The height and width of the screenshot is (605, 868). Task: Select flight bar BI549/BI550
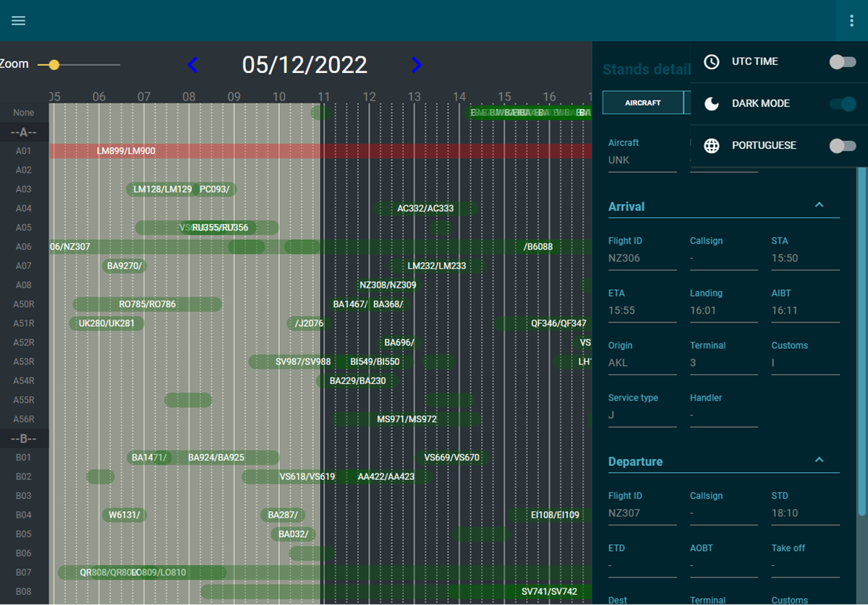pyautogui.click(x=375, y=361)
